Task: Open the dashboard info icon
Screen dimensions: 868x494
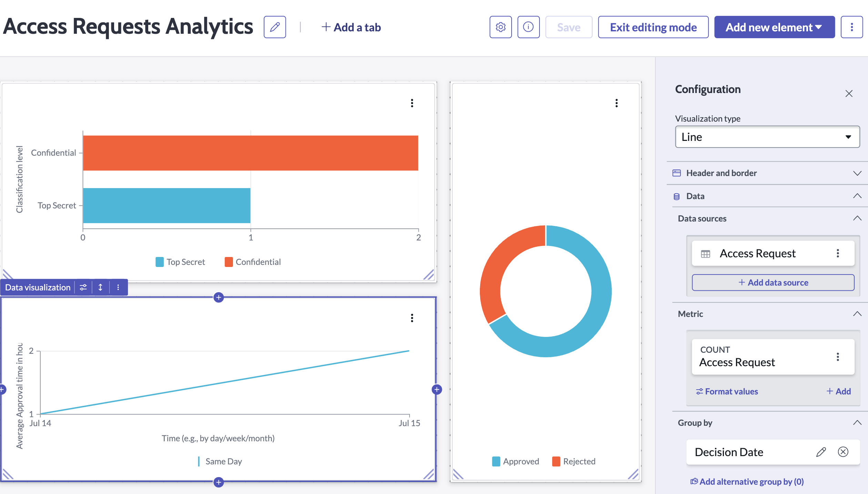Action: (528, 27)
